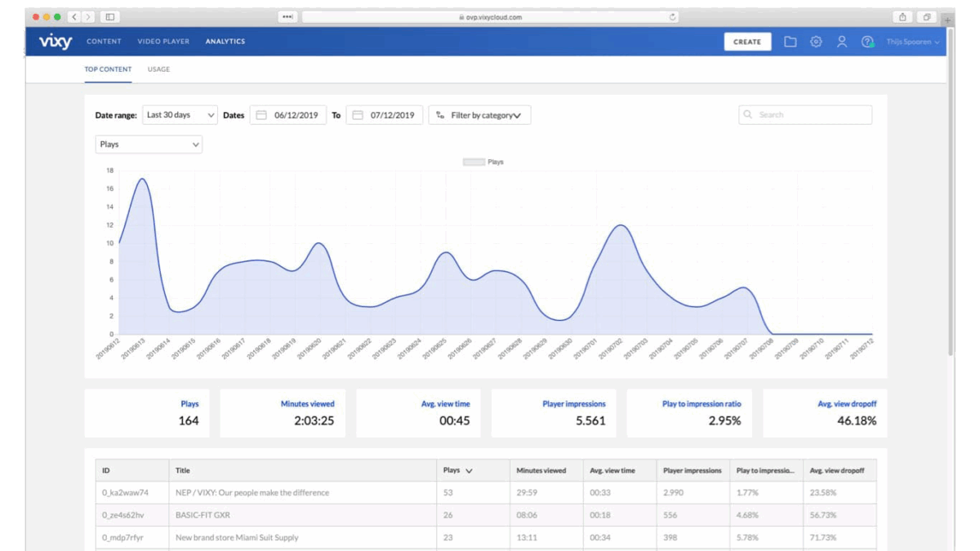Click Safari back navigation arrow
Viewport: 980px width, 551px height.
pos(74,16)
